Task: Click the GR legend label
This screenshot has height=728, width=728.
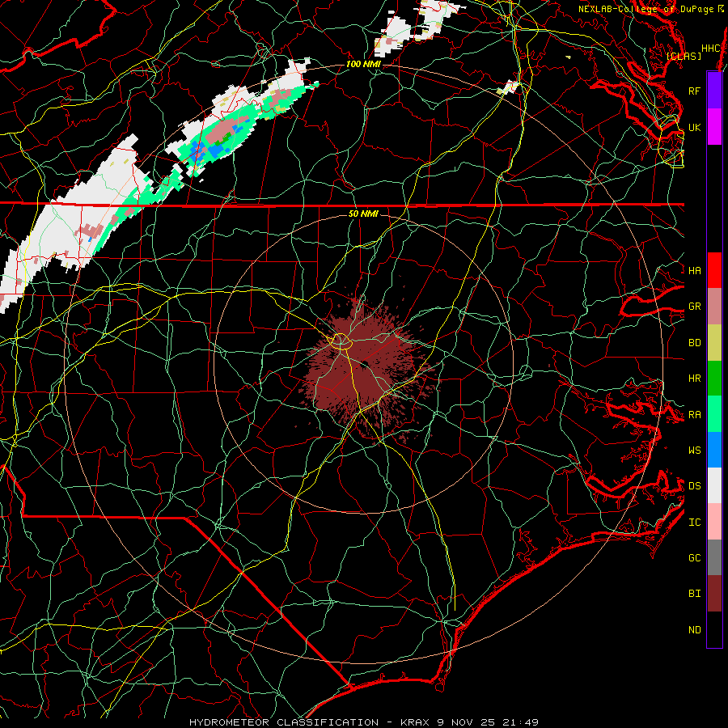Action: click(694, 307)
